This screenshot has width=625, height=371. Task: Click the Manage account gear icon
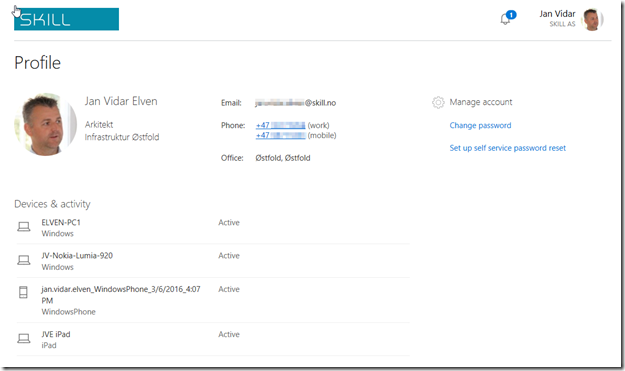tap(438, 102)
